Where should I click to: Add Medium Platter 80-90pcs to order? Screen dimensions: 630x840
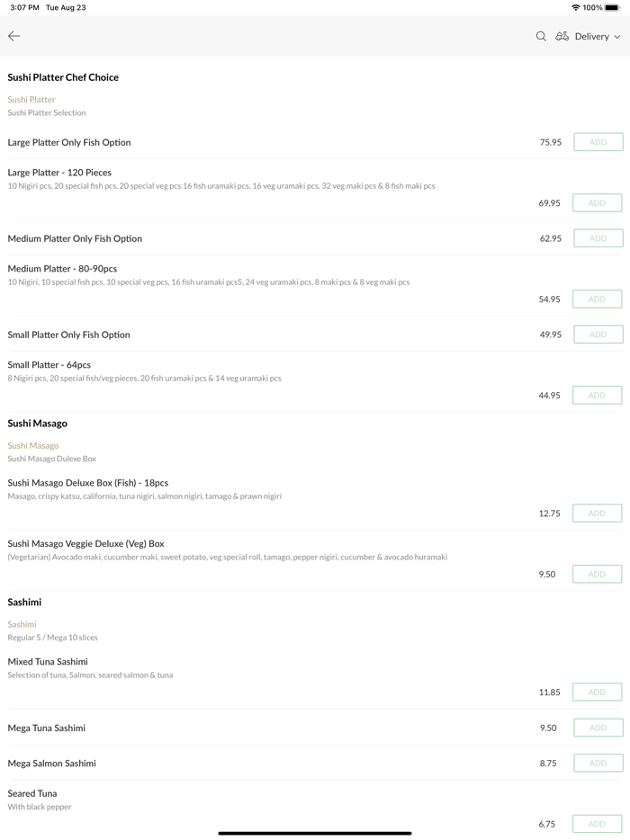[x=598, y=299]
